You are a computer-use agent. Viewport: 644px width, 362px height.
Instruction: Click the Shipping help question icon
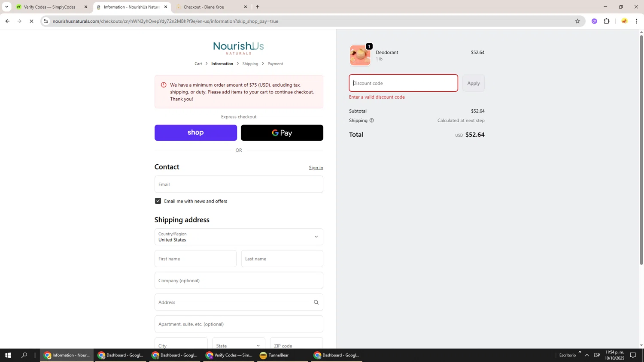pos(372,121)
